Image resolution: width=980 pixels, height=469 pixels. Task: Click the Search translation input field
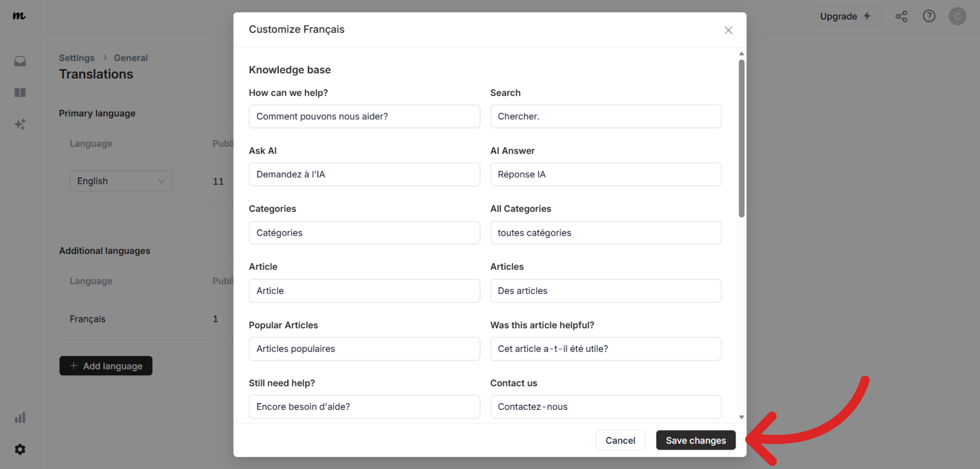point(606,116)
